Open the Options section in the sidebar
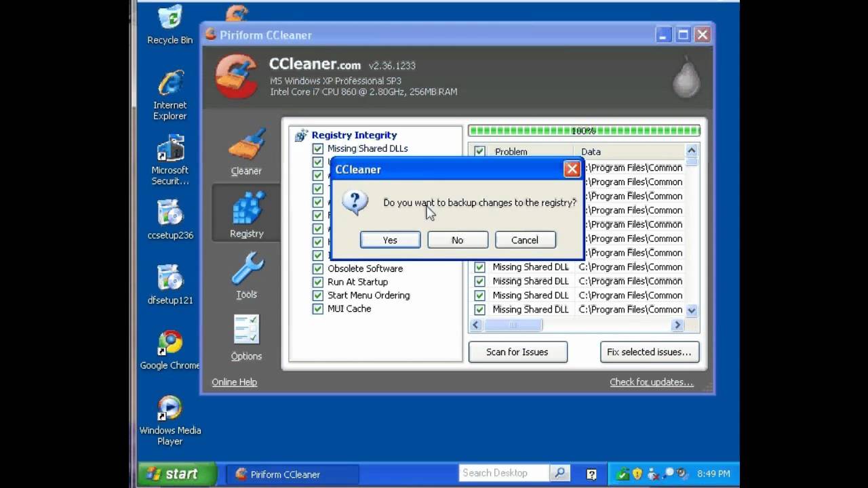868x488 pixels. 246,338
